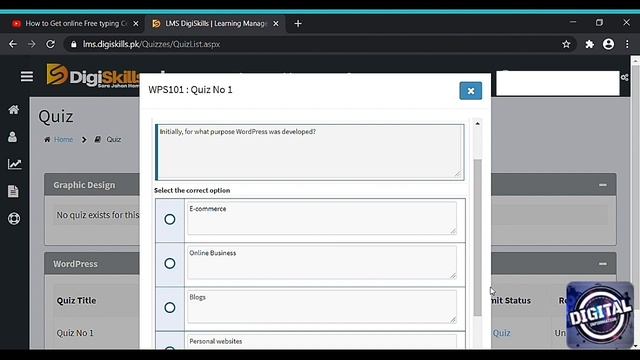
Task: Open the document icon in sidebar
Action: click(13, 191)
